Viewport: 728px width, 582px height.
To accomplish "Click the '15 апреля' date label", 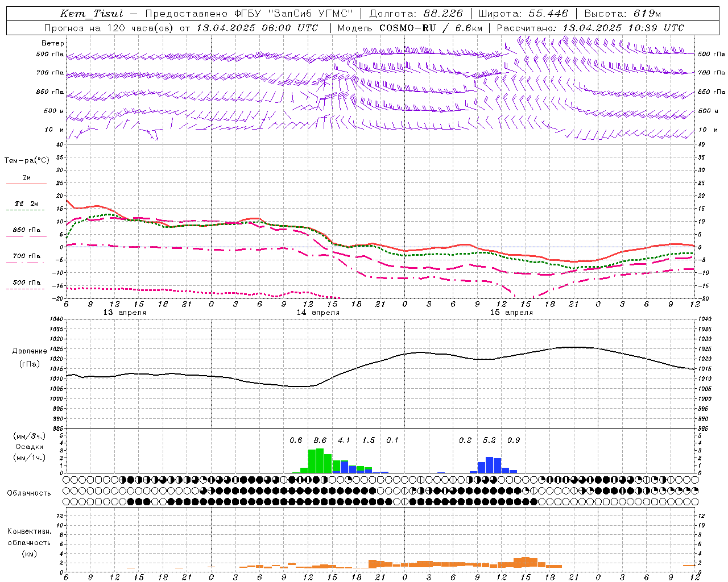I will point(512,313).
